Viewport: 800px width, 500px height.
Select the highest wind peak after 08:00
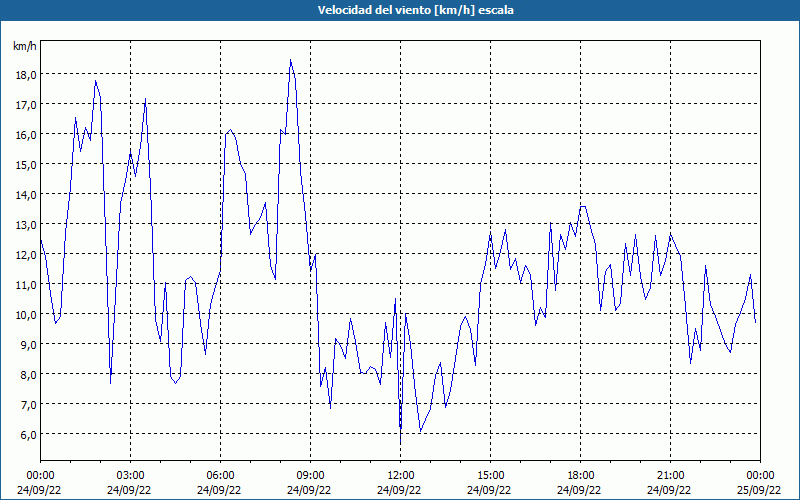click(x=290, y=60)
